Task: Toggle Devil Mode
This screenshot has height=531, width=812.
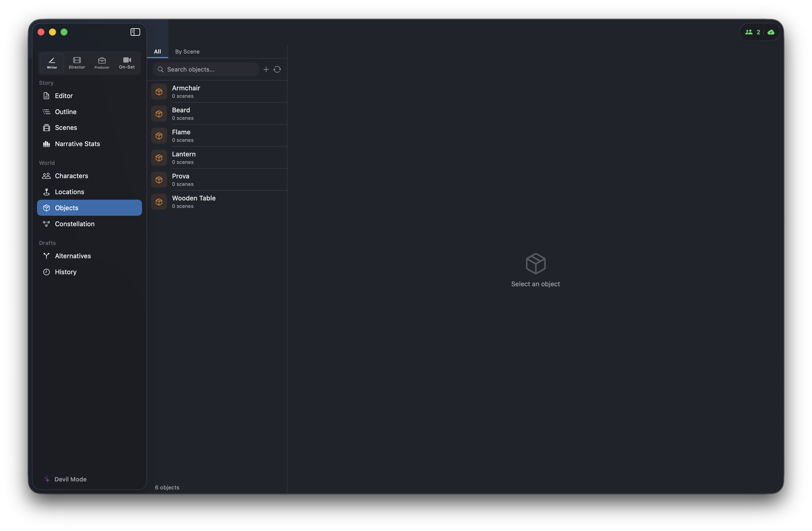Action: pyautogui.click(x=65, y=479)
